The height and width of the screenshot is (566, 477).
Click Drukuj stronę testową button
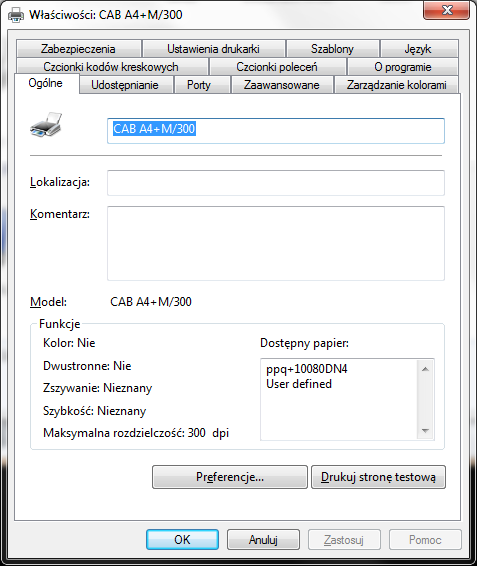point(378,477)
